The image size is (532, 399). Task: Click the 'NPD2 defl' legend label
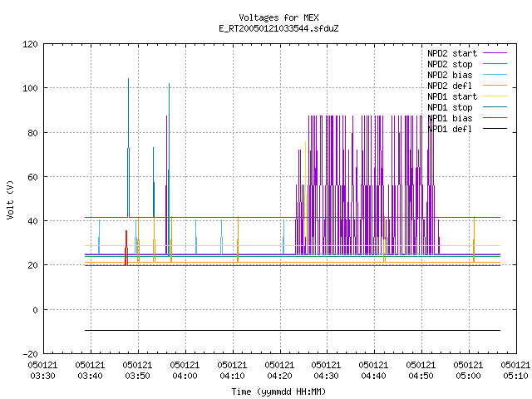click(x=450, y=86)
